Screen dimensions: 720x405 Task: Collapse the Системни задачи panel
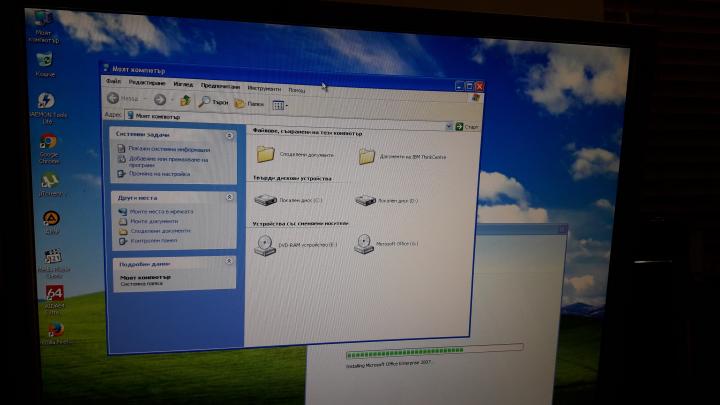point(229,136)
